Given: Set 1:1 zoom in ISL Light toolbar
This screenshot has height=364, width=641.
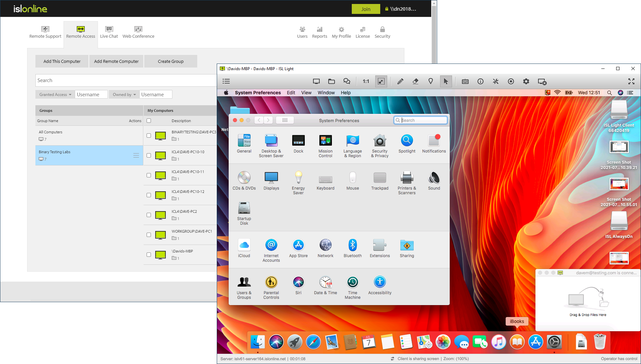Looking at the screenshot, I should coord(366,81).
